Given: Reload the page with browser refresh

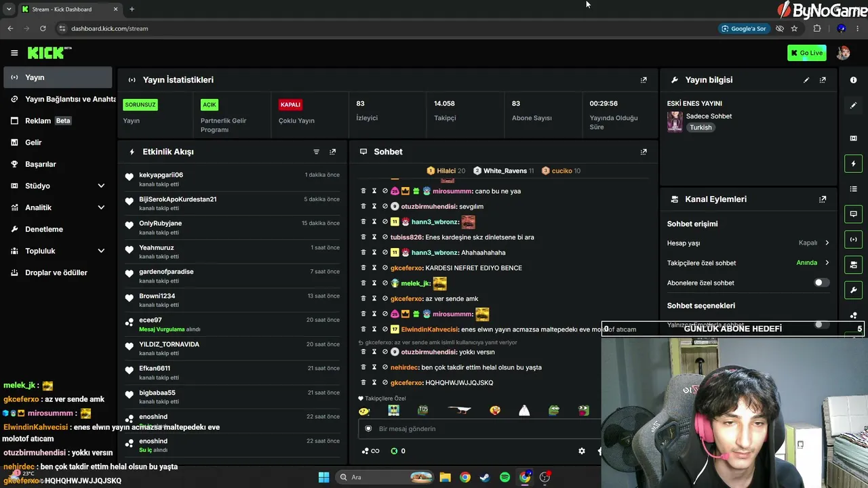Looking at the screenshot, I should click(x=43, y=28).
